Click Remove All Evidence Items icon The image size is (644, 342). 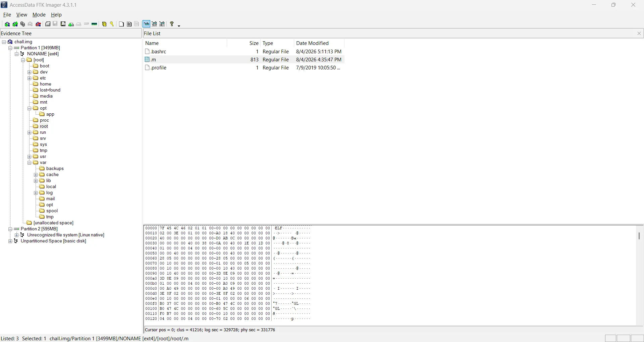[x=39, y=24]
